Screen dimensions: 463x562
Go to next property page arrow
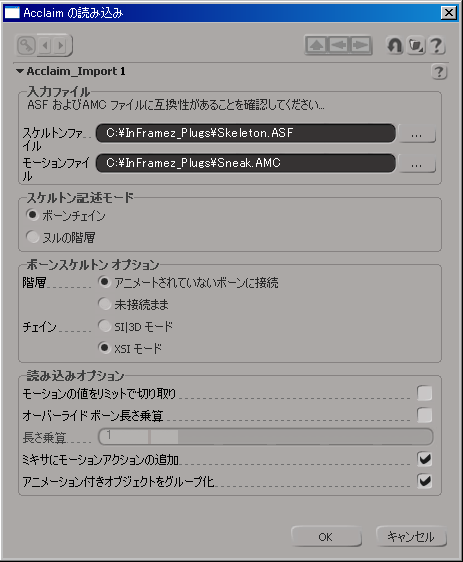(61, 46)
